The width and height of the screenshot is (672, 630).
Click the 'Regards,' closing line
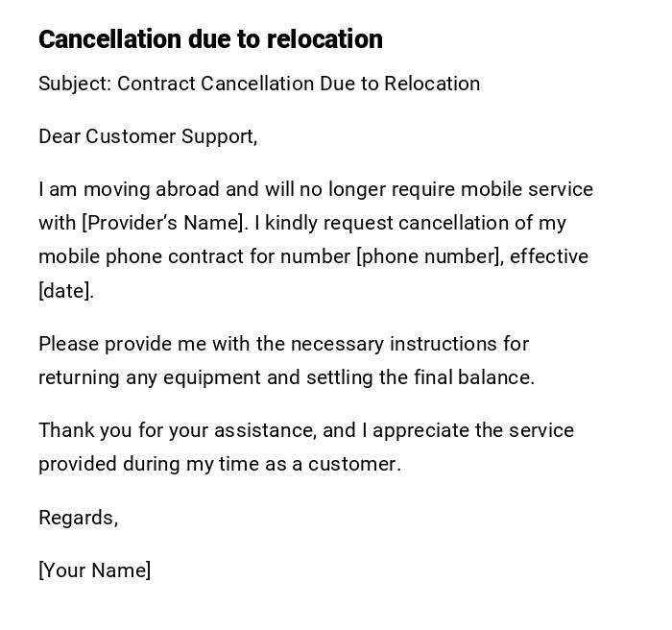coord(78,518)
